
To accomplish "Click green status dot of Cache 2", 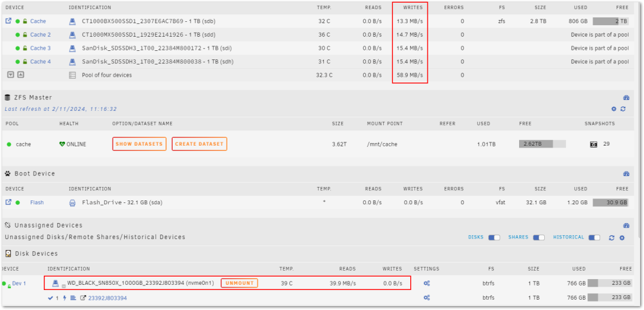I will [17, 35].
